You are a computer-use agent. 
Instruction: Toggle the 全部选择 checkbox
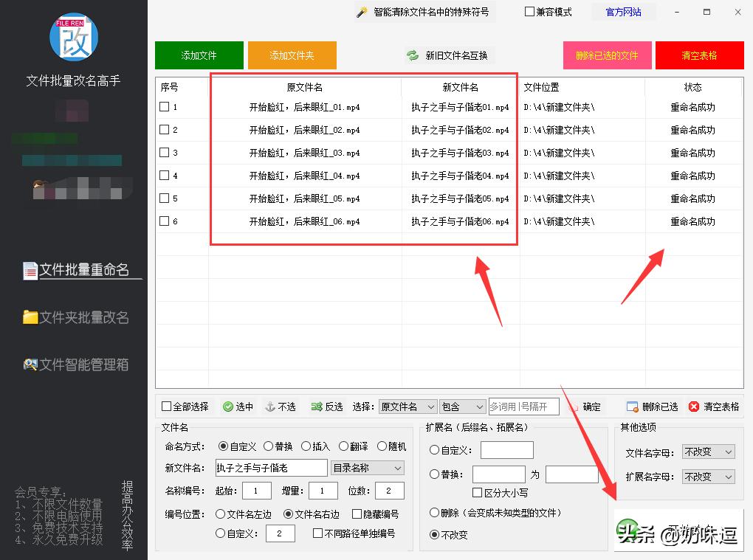167,405
